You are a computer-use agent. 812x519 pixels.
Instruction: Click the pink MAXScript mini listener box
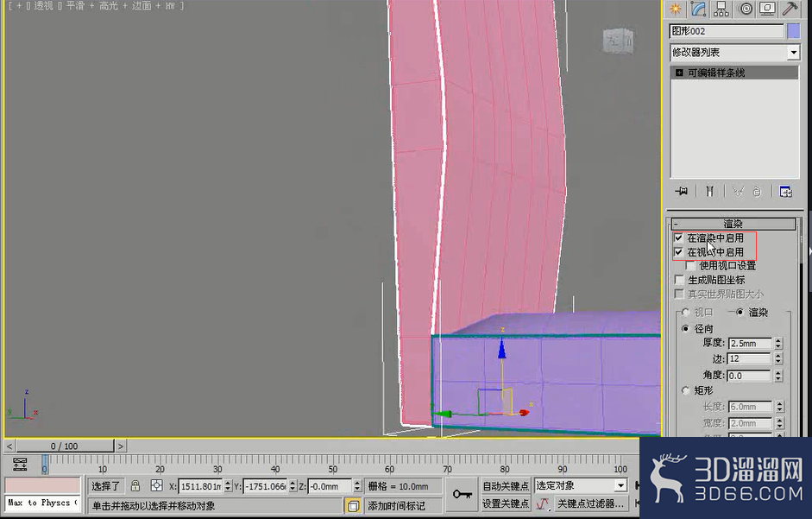click(x=43, y=485)
